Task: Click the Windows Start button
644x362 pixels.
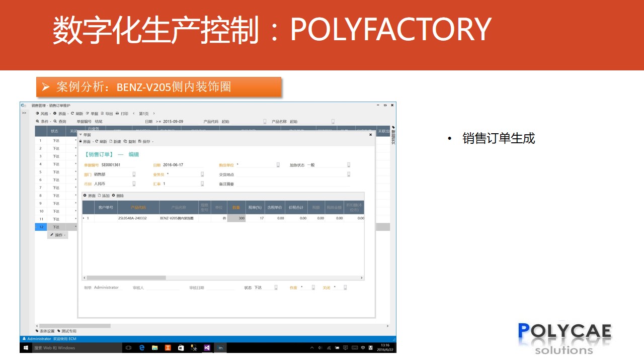Action: point(25,347)
